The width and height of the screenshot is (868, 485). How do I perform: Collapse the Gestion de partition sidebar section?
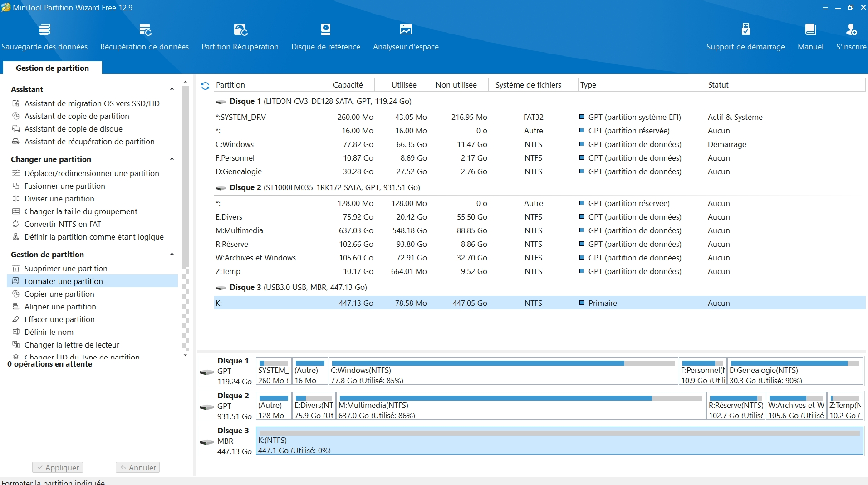click(172, 255)
